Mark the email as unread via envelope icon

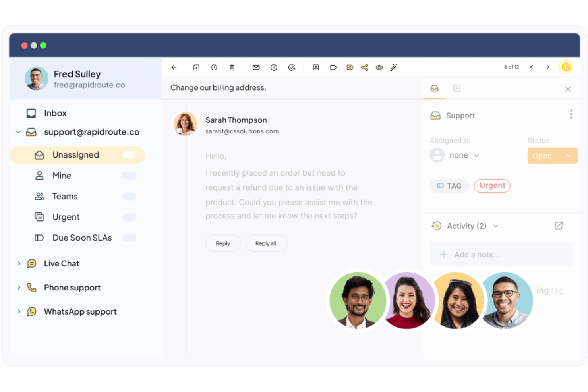256,67
